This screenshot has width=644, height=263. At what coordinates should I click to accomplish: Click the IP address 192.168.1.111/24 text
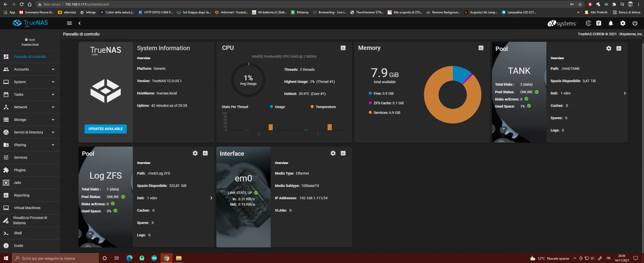point(314,198)
